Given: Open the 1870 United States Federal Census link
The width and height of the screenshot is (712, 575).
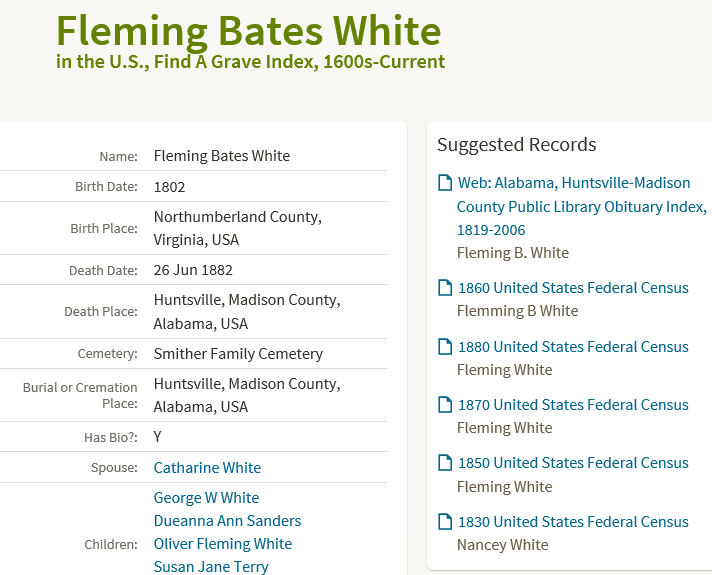Looking at the screenshot, I should tap(573, 405).
